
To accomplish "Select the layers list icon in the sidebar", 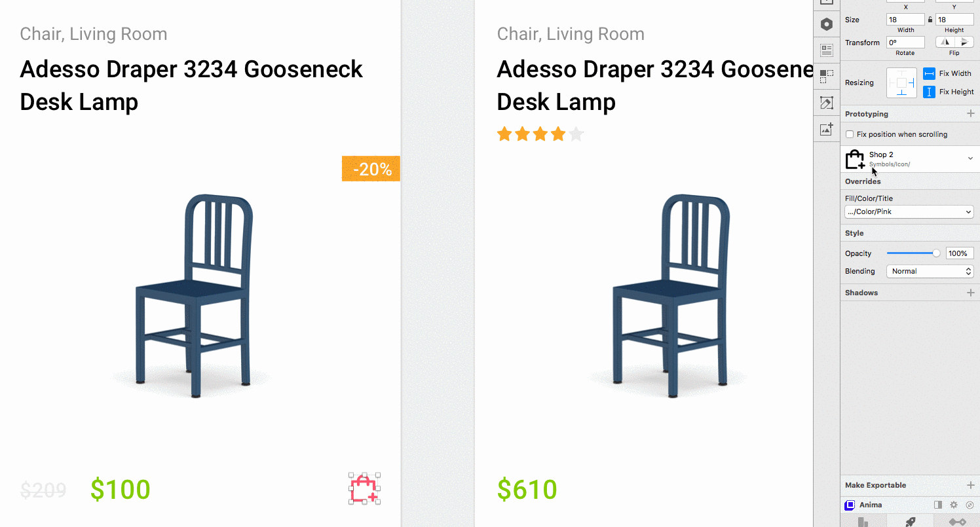I will (826, 50).
